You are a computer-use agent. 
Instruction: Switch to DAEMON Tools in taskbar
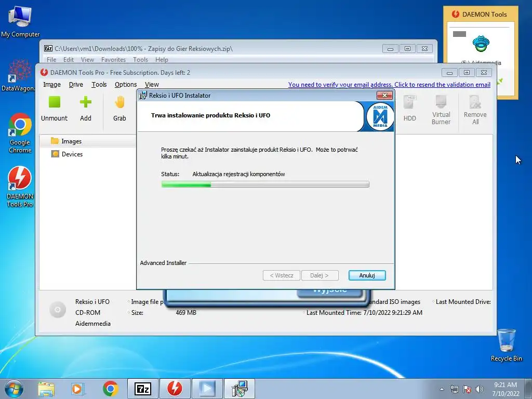click(175, 389)
